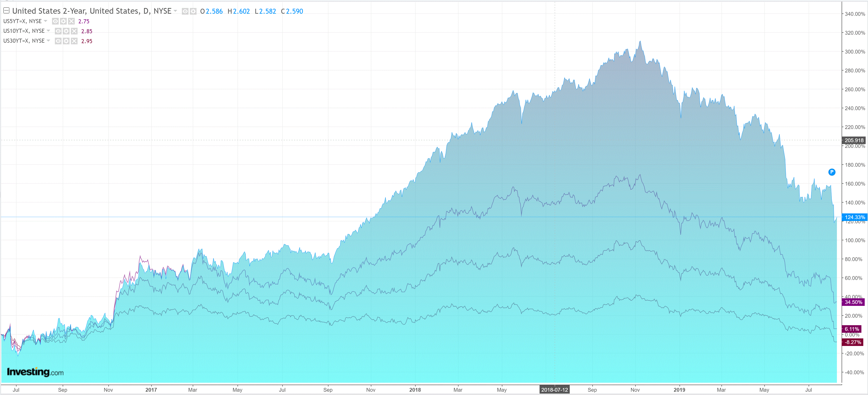Hide the US10YT=X series with eye icon
Screen dimensions: 868x395
(x=58, y=31)
